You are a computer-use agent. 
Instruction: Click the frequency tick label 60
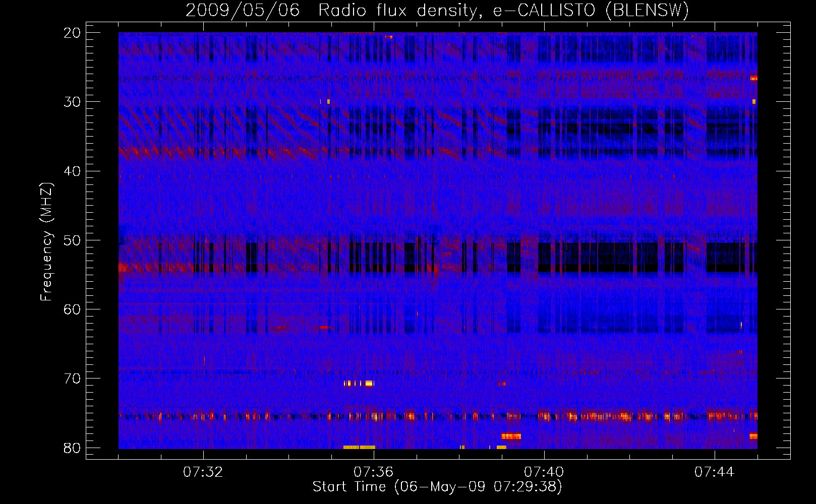point(72,309)
